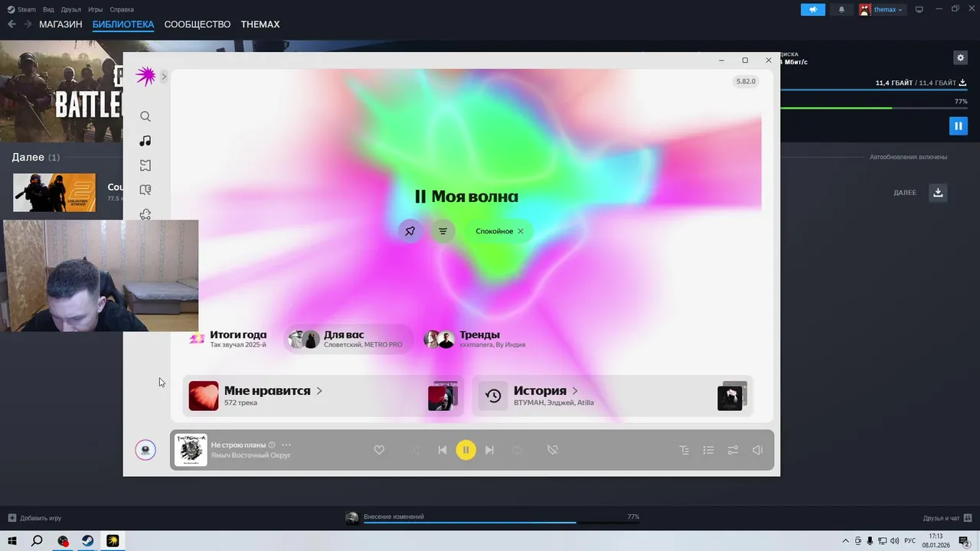Switch to БИБЛИОТЕКА tab in Steam

coord(123,24)
